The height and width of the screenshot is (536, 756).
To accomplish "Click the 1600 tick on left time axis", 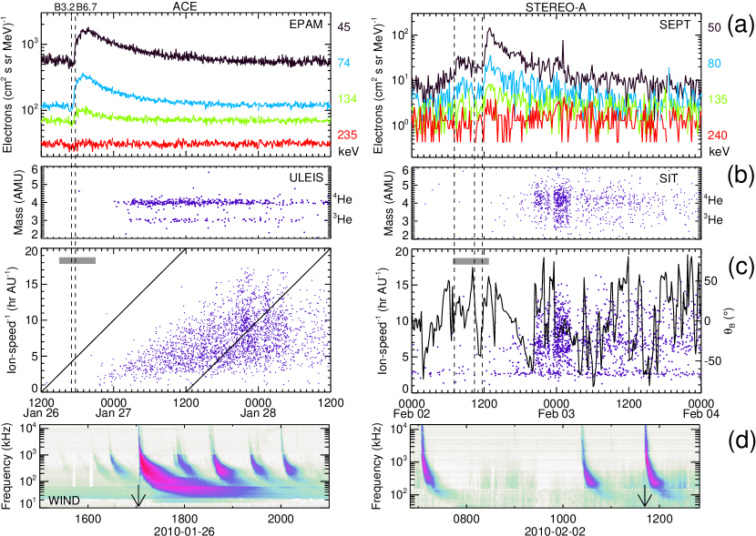I will tap(88, 520).
